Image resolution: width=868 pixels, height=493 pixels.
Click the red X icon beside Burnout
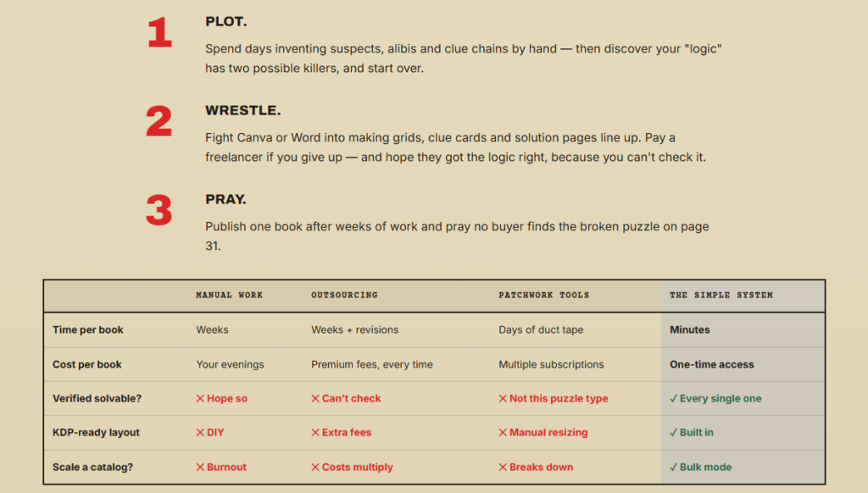[x=200, y=467]
